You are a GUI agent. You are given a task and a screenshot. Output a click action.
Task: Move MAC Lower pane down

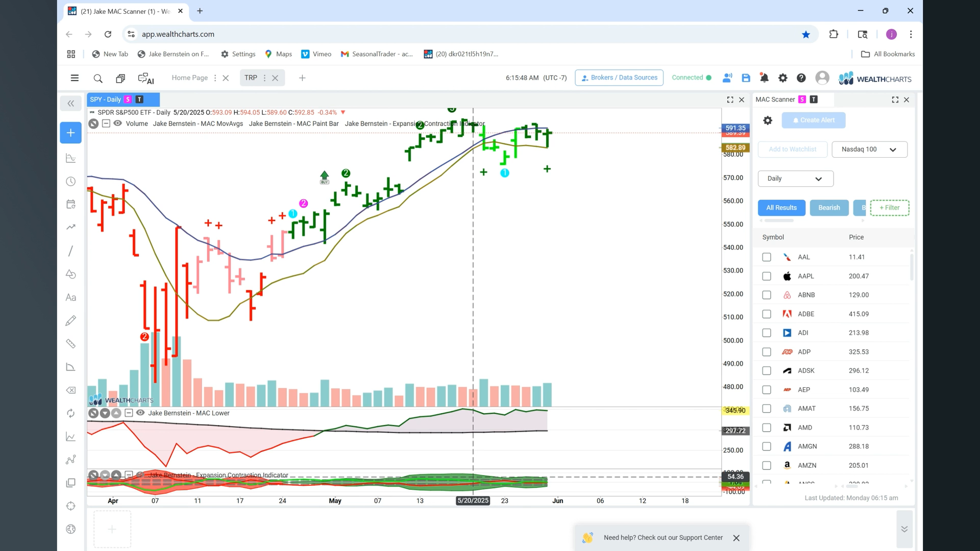point(105,413)
